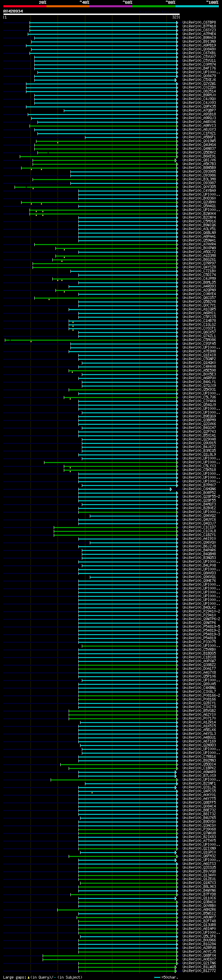The height and width of the screenshot is (980, 222).
Task: Open hit UniRef100_A7PHE4
Action: pos(199,34)
